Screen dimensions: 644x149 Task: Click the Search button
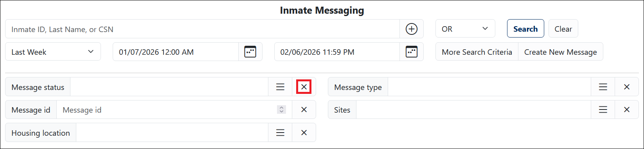coord(525,29)
